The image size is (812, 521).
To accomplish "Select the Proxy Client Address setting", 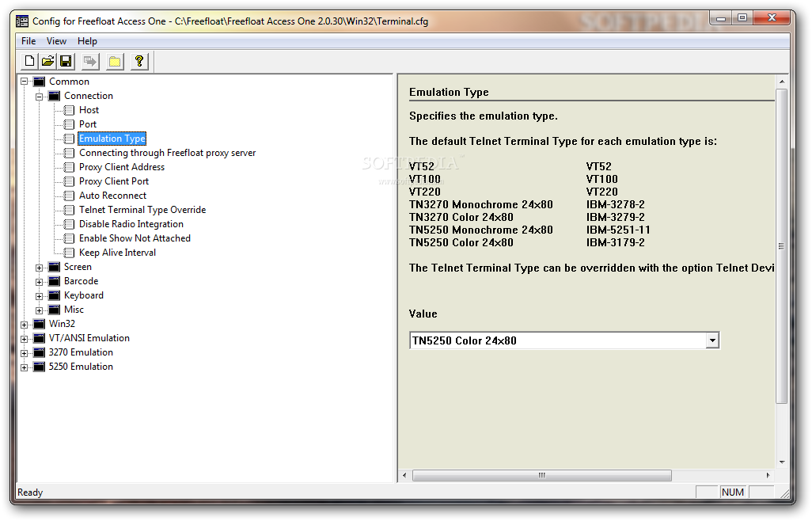I will coord(122,167).
